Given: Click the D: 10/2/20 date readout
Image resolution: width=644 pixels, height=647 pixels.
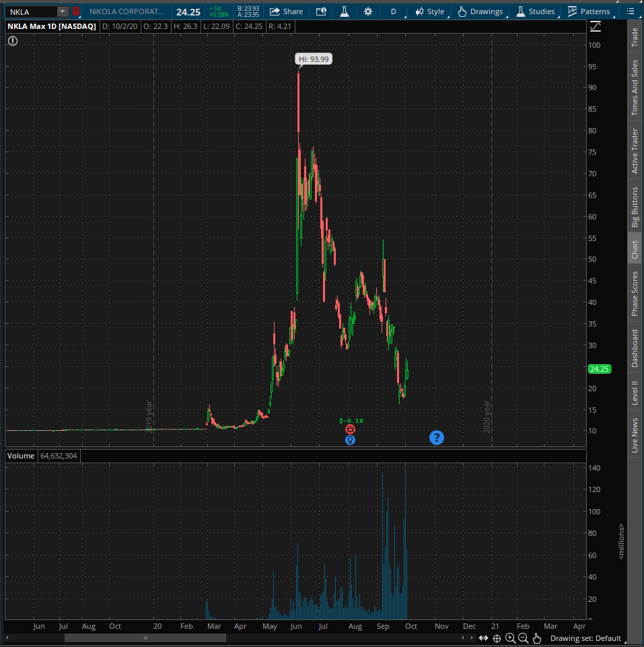Looking at the screenshot, I should pos(120,26).
